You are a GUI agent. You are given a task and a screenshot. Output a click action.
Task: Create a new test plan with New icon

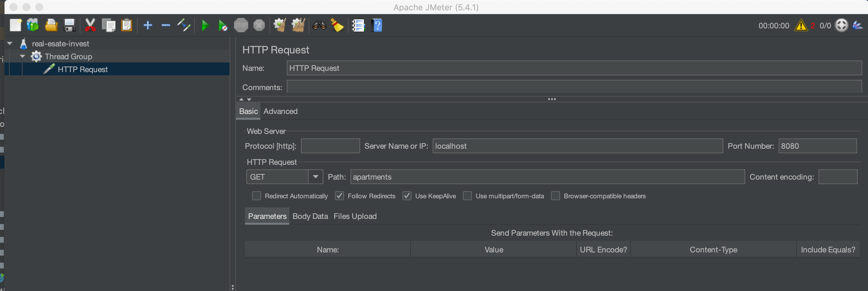15,25
